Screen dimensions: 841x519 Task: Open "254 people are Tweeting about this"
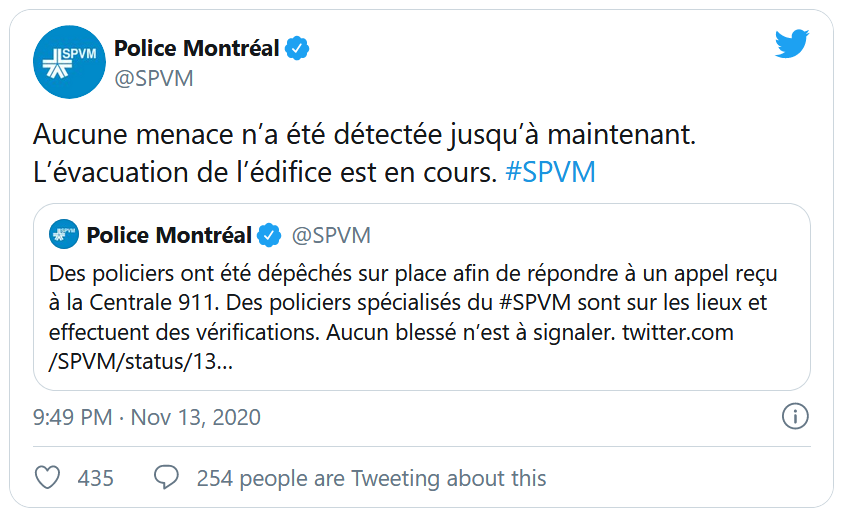[x=371, y=478]
